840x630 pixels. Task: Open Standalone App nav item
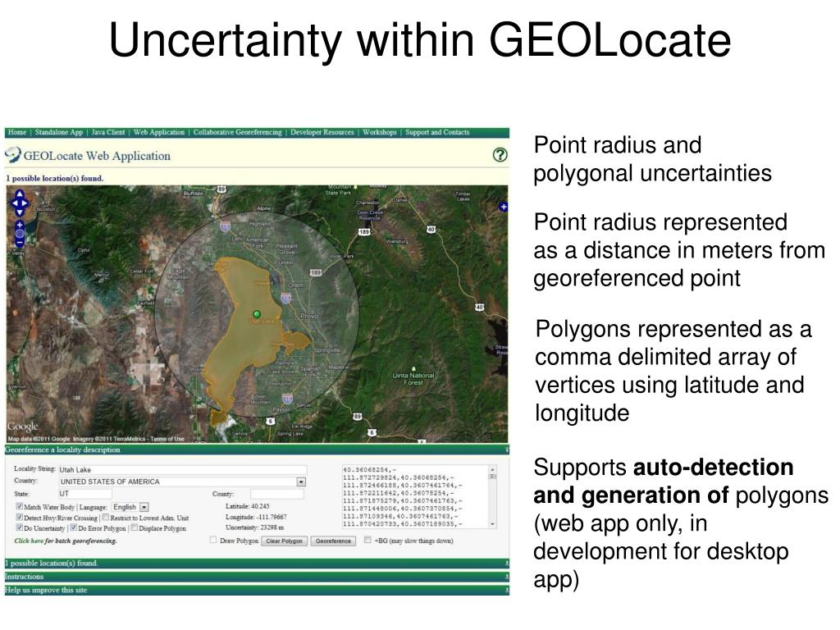[59, 132]
